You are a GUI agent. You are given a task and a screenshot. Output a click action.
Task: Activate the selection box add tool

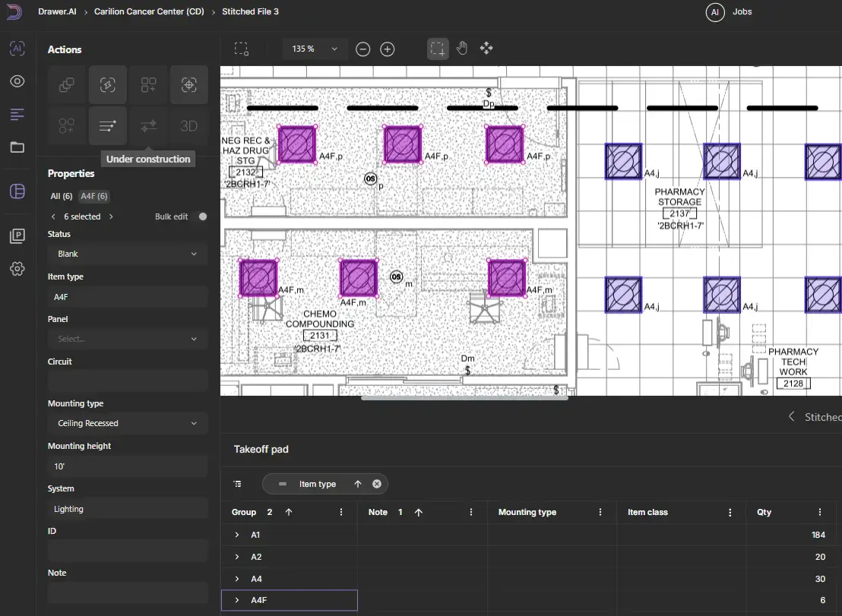point(438,49)
